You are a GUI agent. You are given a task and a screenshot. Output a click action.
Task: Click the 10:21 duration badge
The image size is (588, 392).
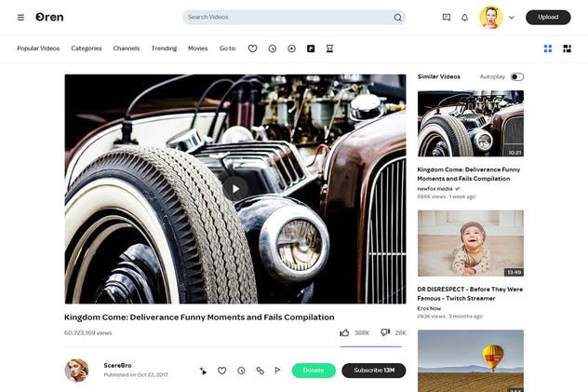[514, 153]
